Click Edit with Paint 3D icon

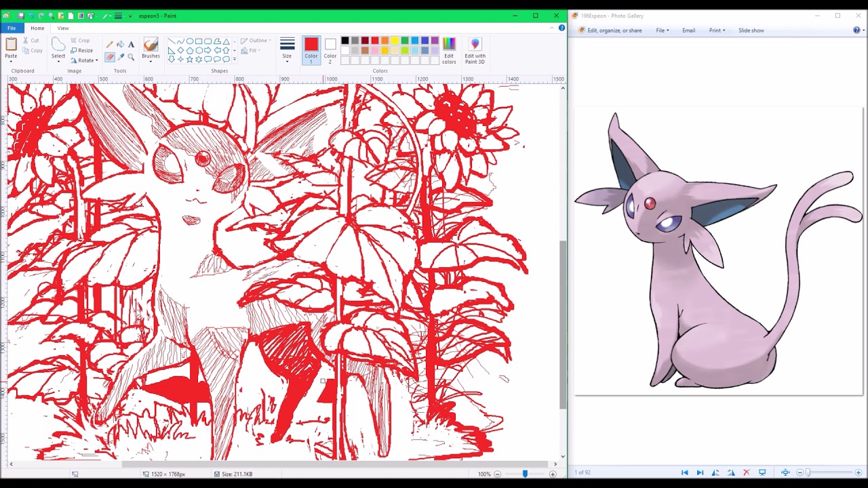475,51
